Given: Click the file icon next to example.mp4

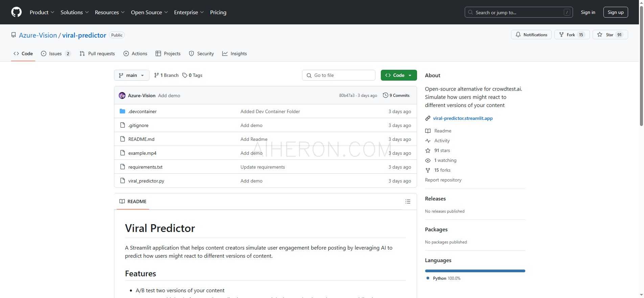Looking at the screenshot, I should click(122, 153).
